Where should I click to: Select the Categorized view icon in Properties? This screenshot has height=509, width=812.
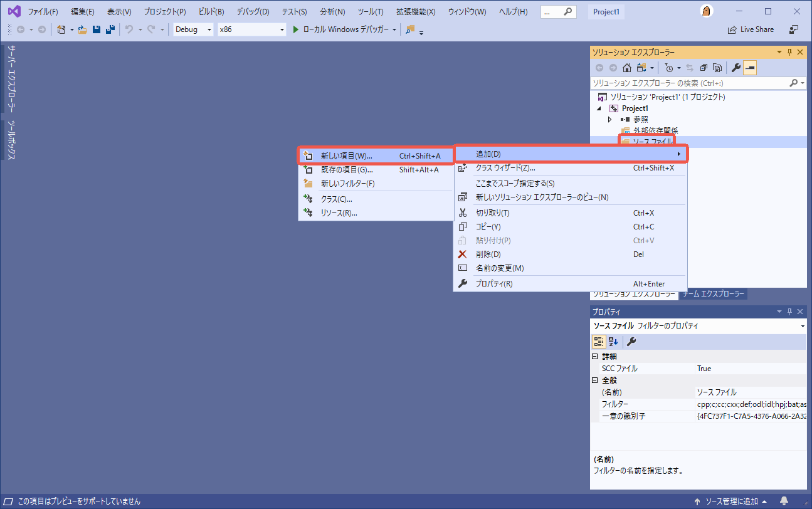(599, 341)
